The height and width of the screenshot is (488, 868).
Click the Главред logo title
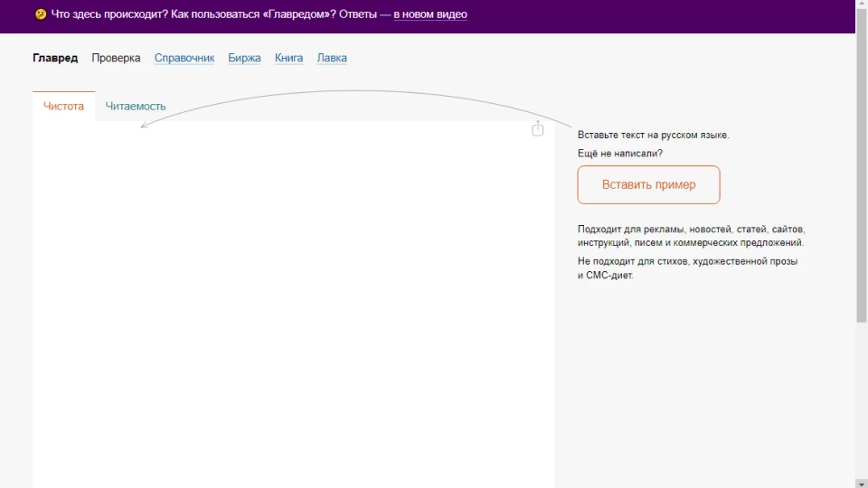coord(55,58)
